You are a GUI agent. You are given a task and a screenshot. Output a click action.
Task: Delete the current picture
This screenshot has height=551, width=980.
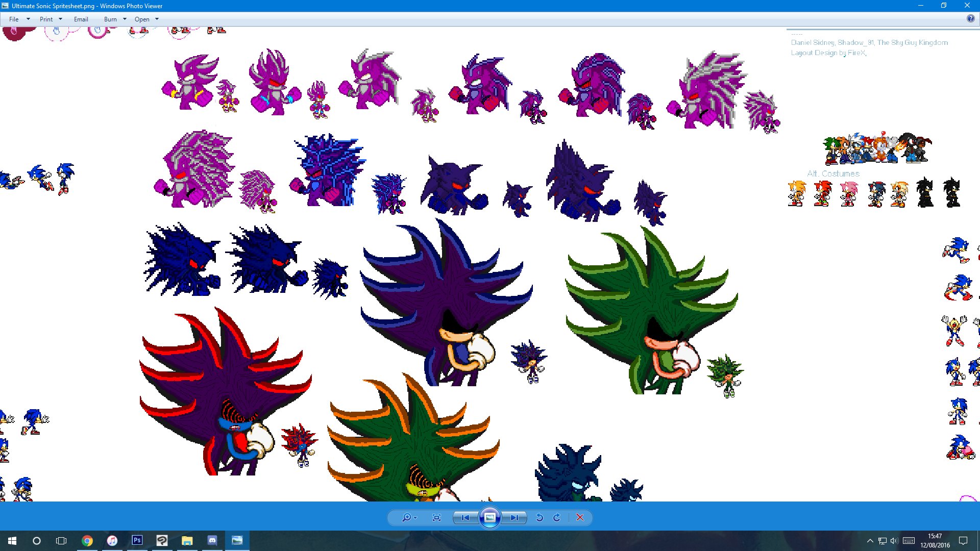click(580, 517)
